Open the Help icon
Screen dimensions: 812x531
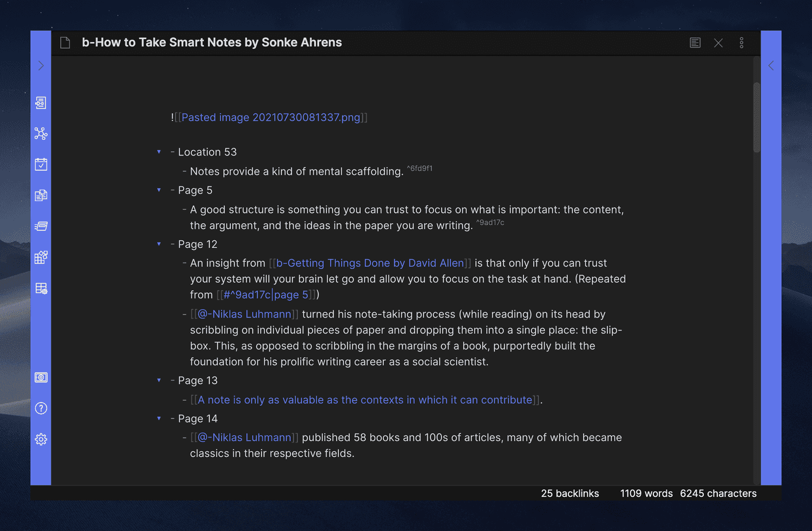[x=41, y=408]
